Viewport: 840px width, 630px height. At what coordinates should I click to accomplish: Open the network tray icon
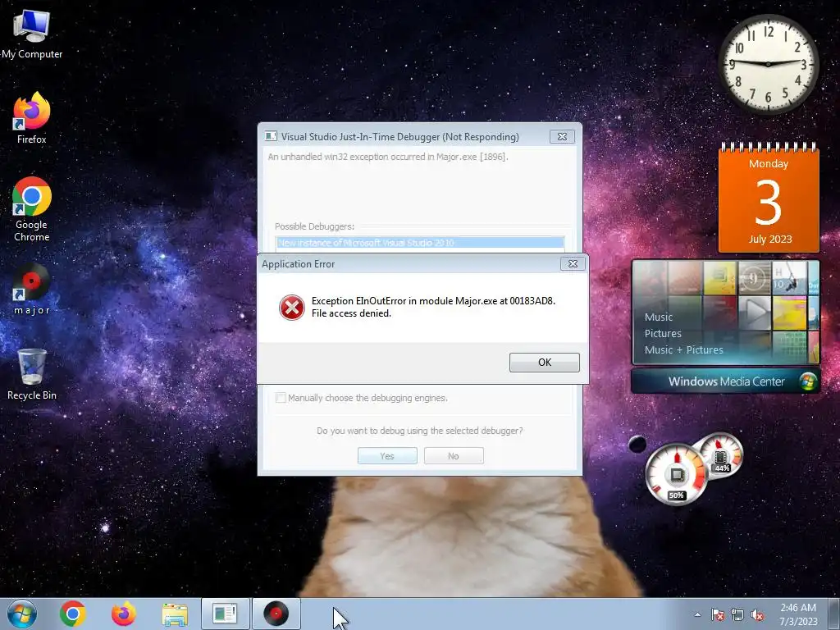point(737,614)
